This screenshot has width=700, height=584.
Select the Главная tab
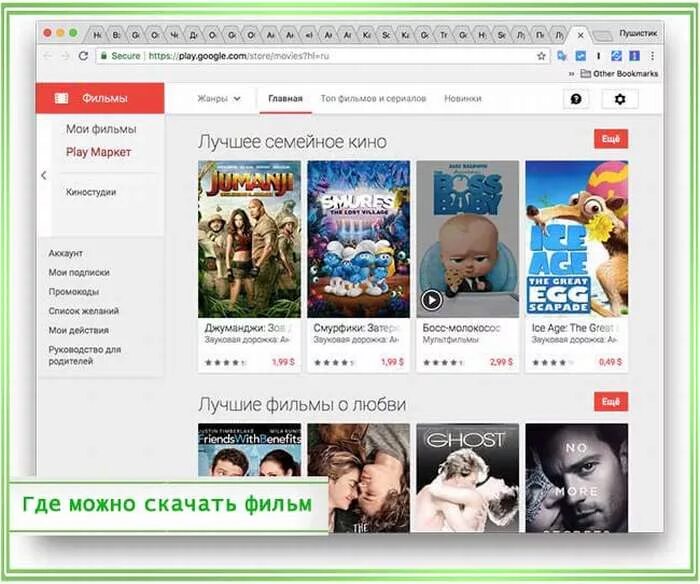(x=285, y=99)
